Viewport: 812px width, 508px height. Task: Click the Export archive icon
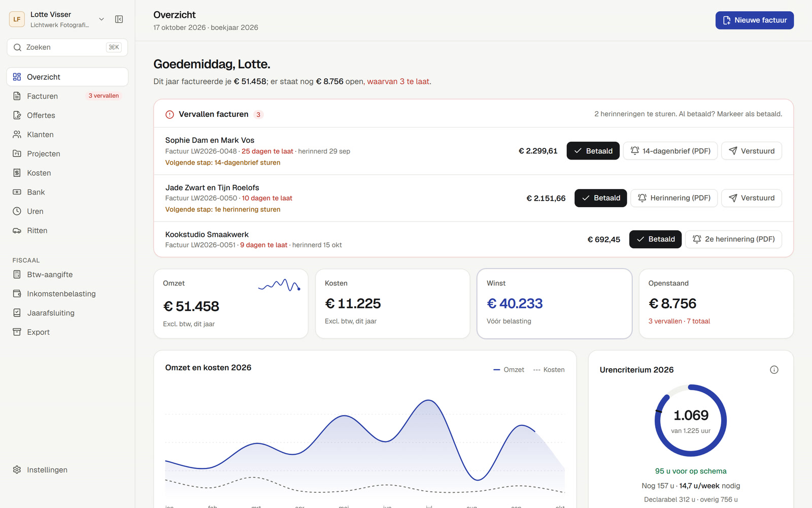(17, 332)
